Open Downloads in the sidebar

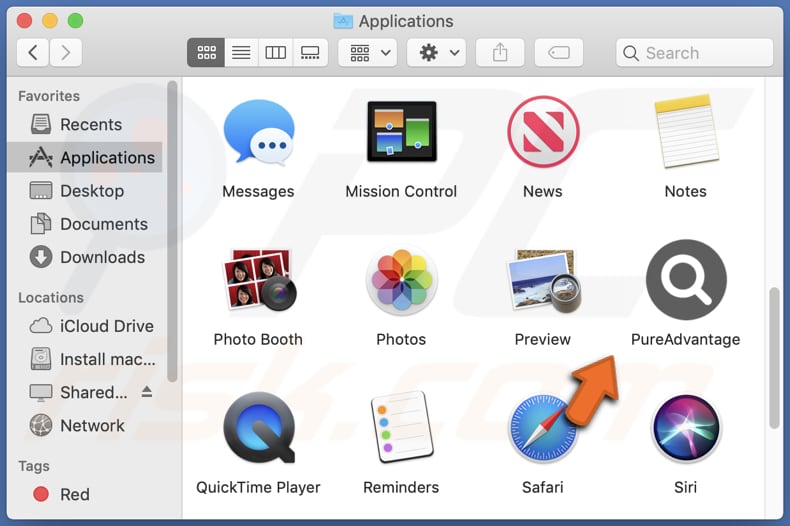coord(85,257)
